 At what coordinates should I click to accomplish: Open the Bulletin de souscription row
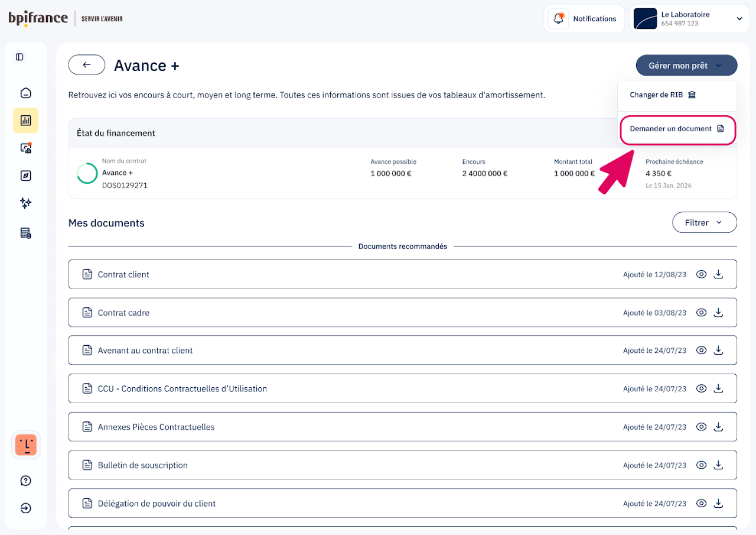coord(403,465)
